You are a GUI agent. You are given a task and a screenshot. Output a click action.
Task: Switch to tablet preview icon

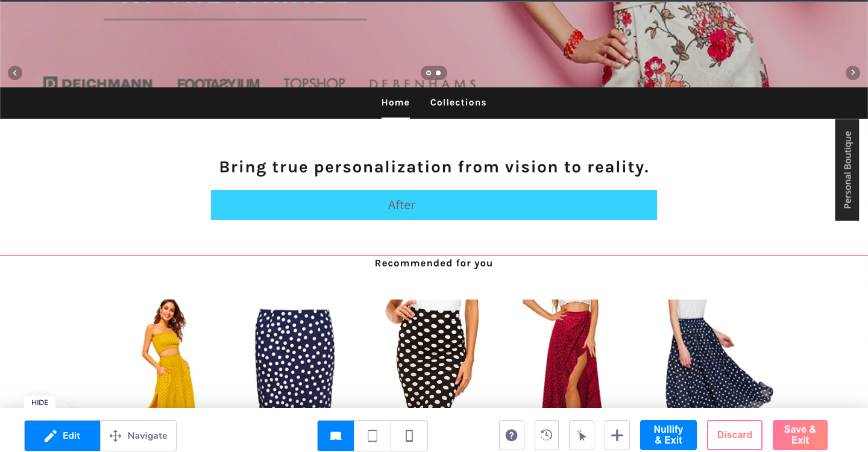coord(373,436)
